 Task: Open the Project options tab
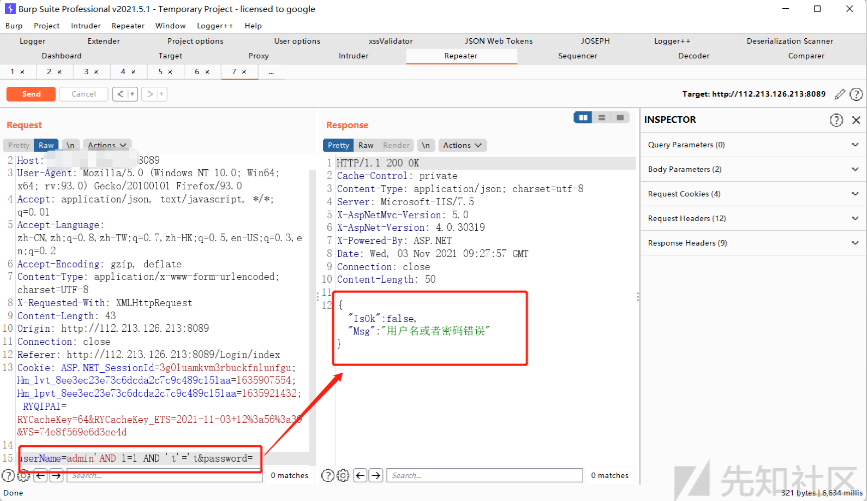(195, 41)
